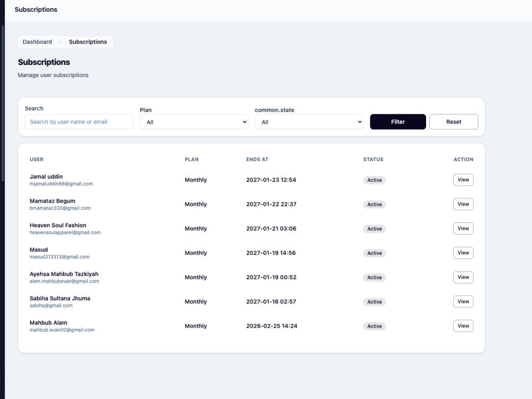The width and height of the screenshot is (532, 399).
Task: Click end date 2027-01-23 12:54
Action: [271, 180]
